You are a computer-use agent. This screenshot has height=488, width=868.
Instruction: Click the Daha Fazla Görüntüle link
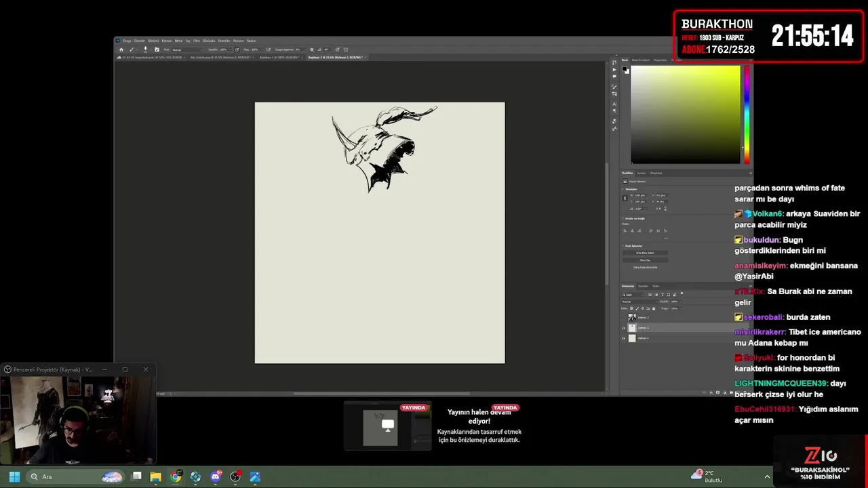(646, 267)
